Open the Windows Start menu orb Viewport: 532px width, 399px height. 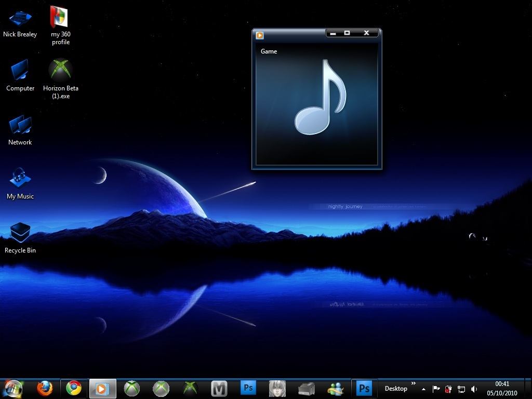(13, 388)
